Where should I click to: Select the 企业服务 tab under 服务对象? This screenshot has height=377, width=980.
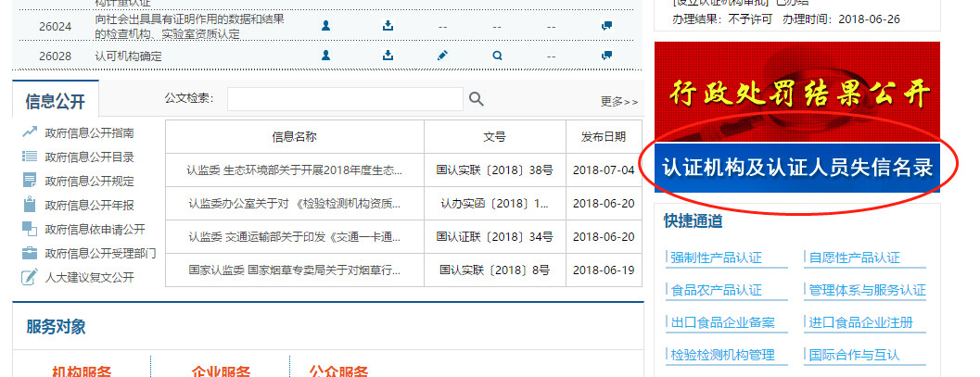[221, 371]
